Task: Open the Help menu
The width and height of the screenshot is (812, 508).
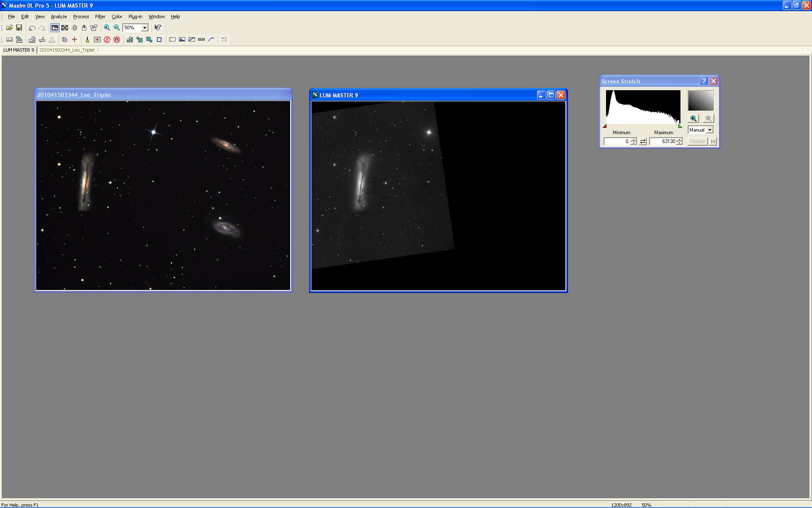Action: [176, 17]
